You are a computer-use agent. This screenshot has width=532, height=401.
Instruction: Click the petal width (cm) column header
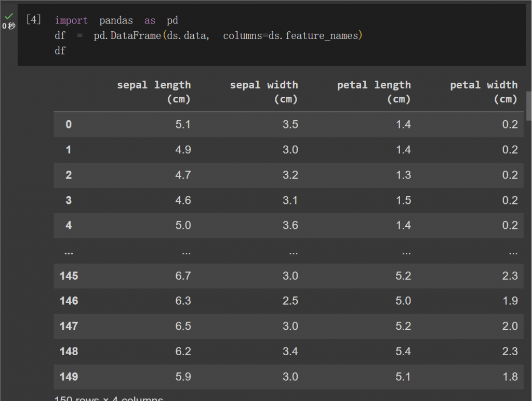coord(484,92)
